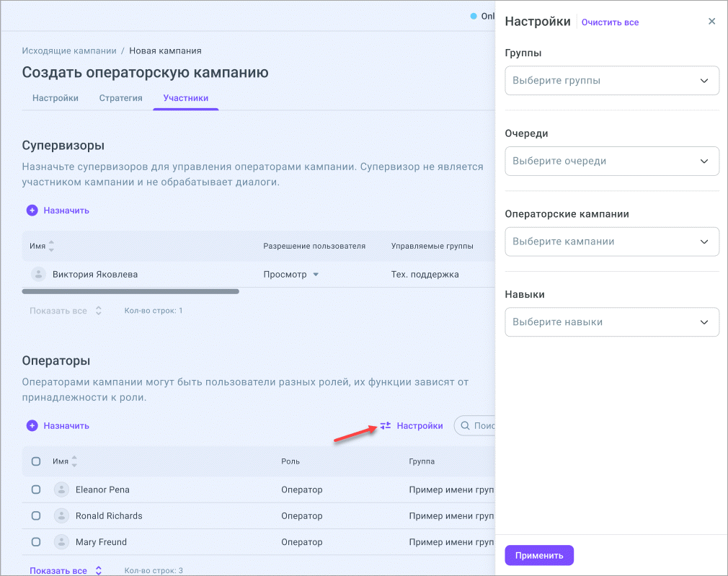Close the Настройки side panel
Screen dimensions: 728x576
pyautogui.click(x=711, y=22)
